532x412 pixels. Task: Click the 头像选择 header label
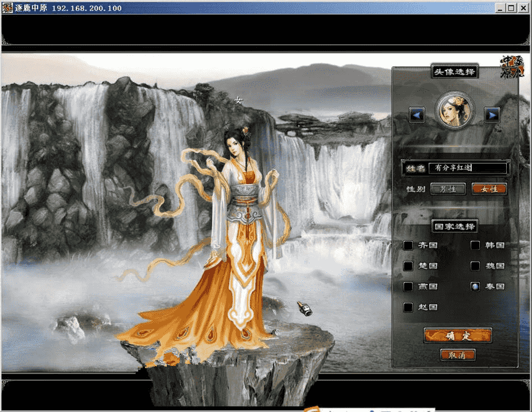click(454, 71)
